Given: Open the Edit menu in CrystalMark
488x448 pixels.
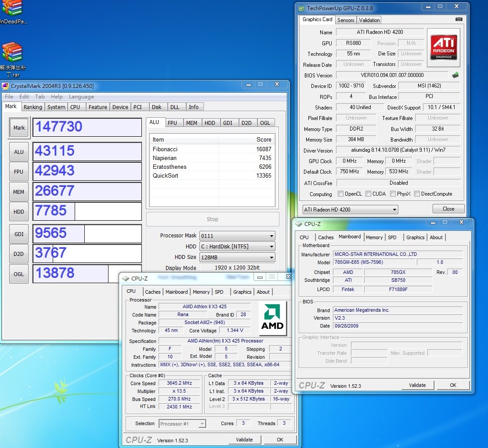Looking at the screenshot, I should tap(24, 97).
